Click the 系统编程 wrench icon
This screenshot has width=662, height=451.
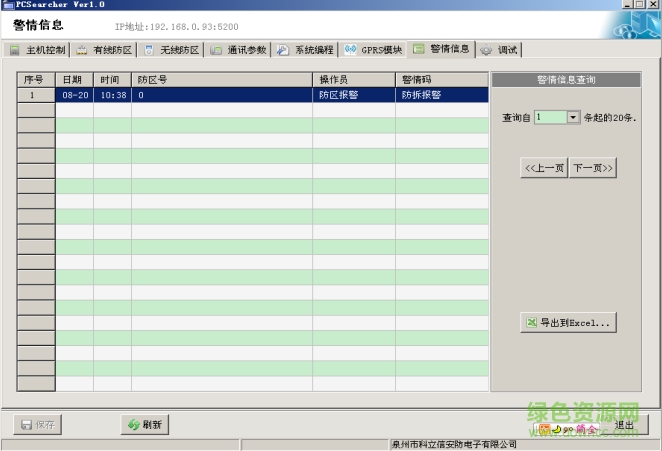click(x=283, y=50)
